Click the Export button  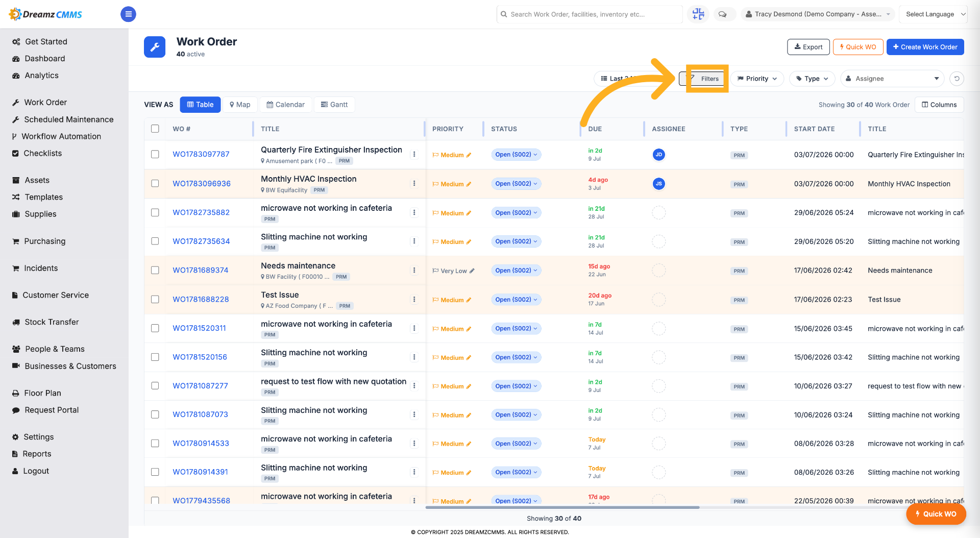pos(808,47)
